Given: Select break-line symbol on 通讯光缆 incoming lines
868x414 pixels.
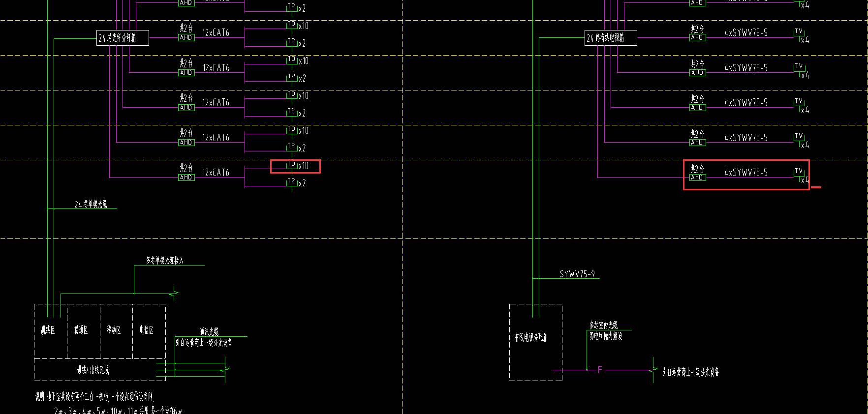Looking at the screenshot, I should coord(225,369).
